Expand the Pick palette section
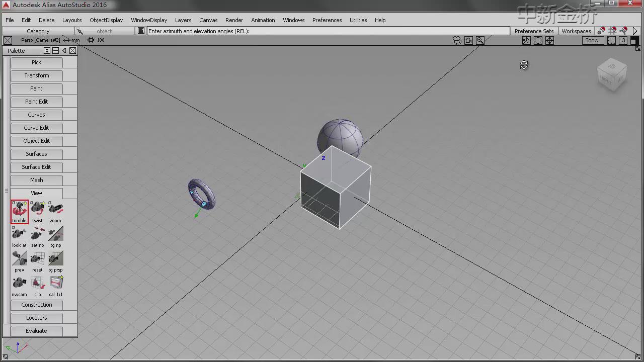Viewport: 644px width, 362px height. [x=36, y=62]
